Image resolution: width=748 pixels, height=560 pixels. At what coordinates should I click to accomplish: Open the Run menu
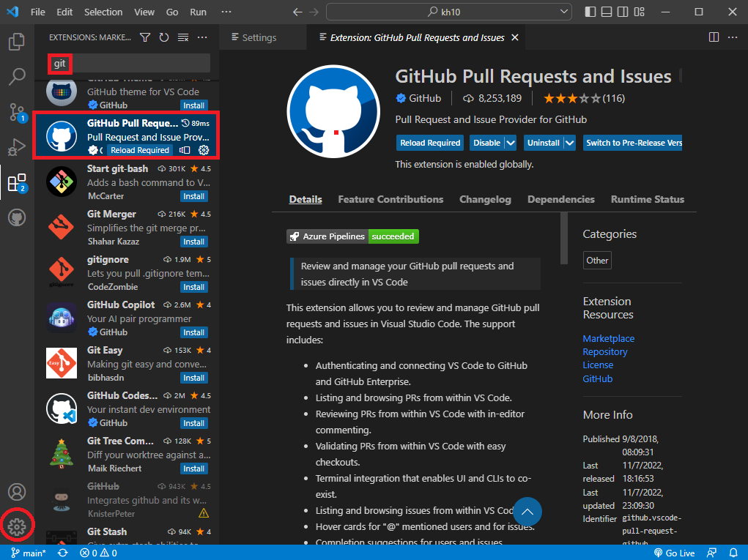tap(198, 12)
